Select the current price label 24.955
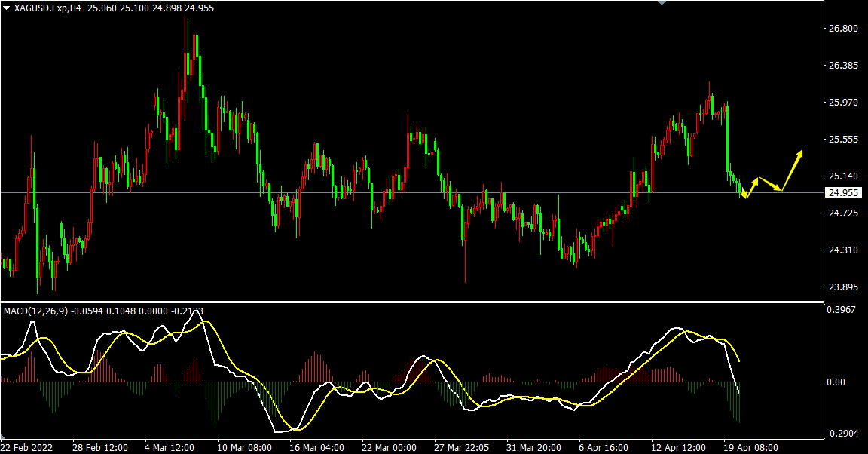This screenshot has height=454, width=868. [843, 192]
